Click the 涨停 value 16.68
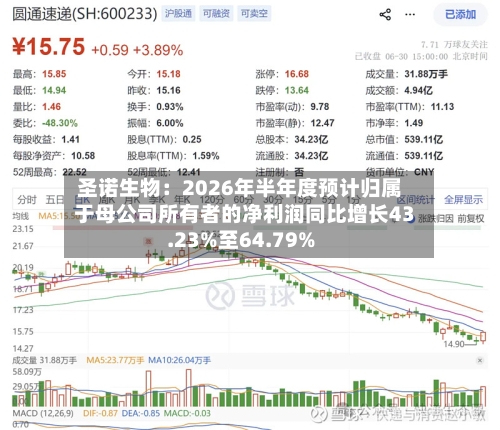 coord(297,74)
